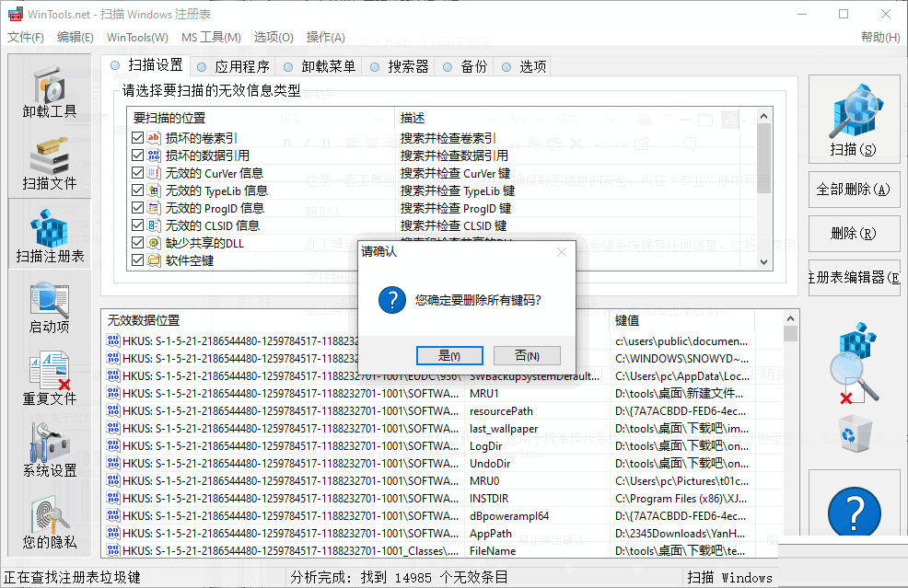
Task: Toggle 软件空键 checkbox
Action: [x=138, y=259]
